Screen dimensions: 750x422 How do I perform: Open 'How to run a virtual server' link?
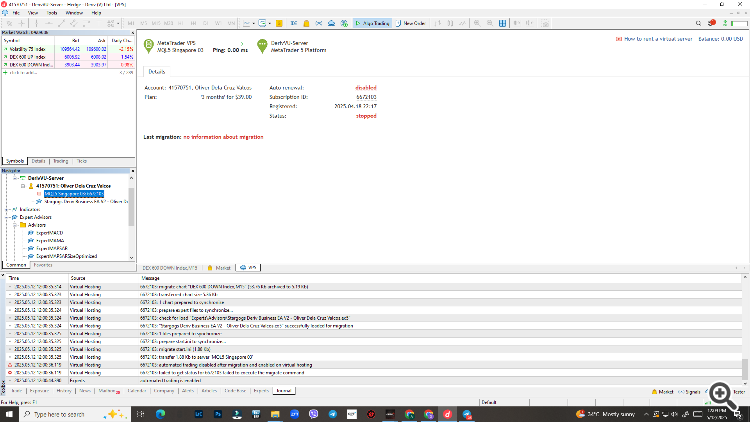[658, 39]
